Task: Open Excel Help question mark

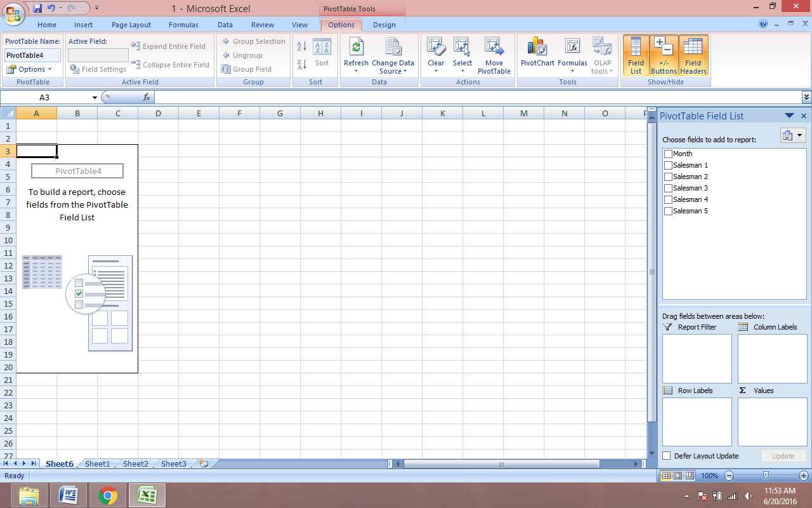Action: click(x=764, y=24)
